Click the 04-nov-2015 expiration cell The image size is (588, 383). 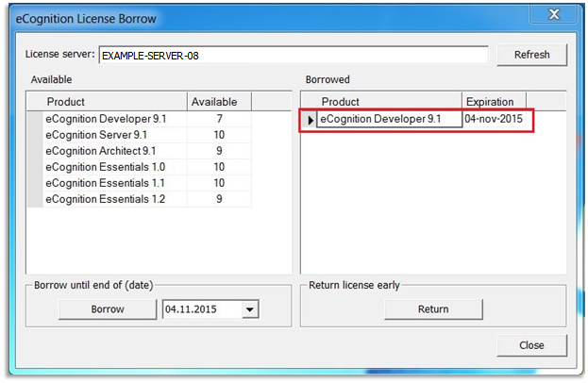point(494,119)
